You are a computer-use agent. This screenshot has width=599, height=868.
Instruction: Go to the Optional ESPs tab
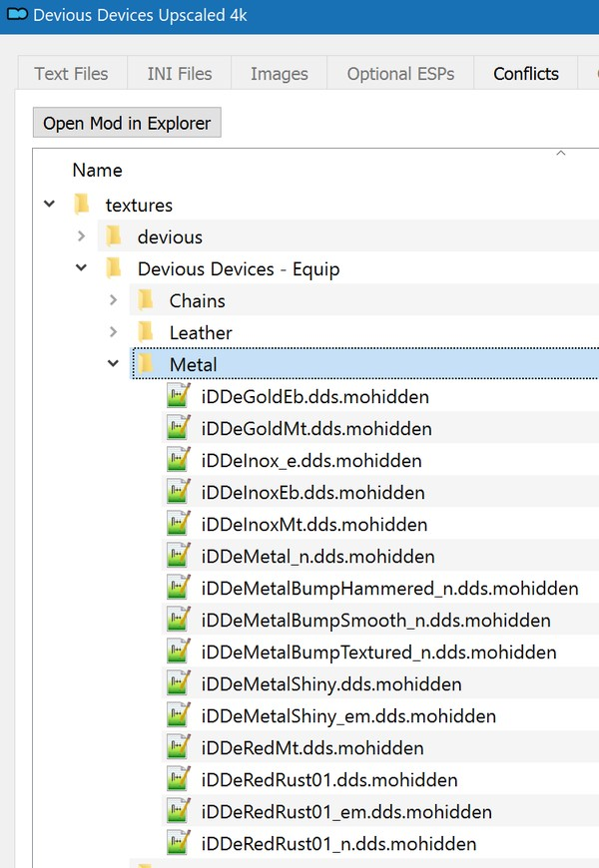point(400,74)
